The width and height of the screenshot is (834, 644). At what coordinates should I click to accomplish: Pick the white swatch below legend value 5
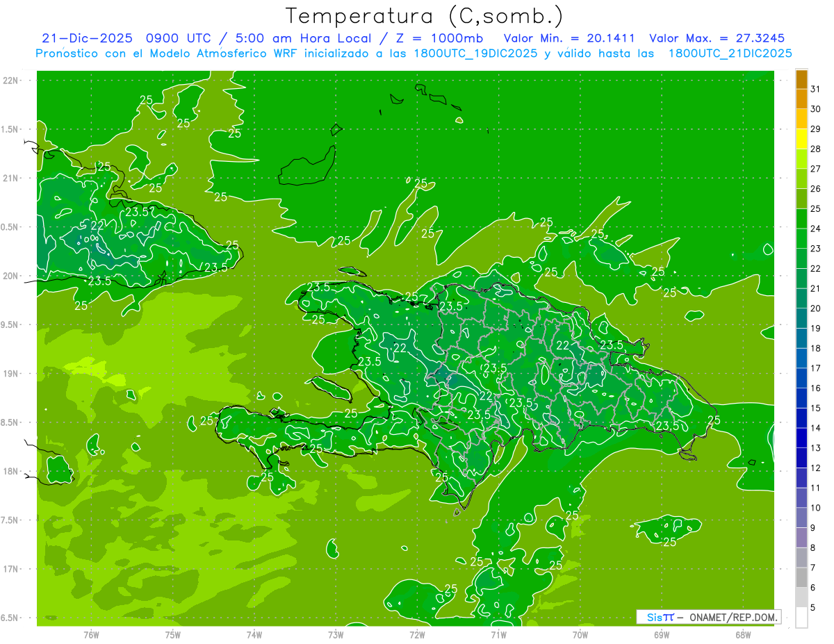(x=801, y=618)
